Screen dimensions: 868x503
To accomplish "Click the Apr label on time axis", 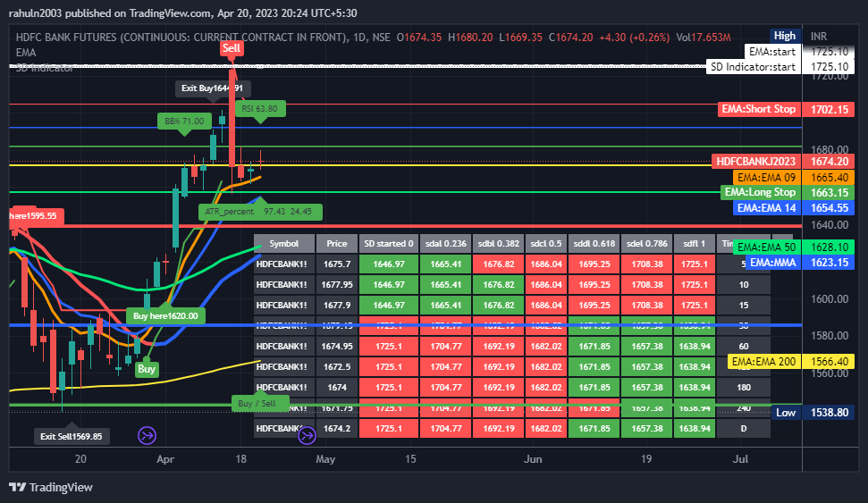I will click(x=165, y=458).
